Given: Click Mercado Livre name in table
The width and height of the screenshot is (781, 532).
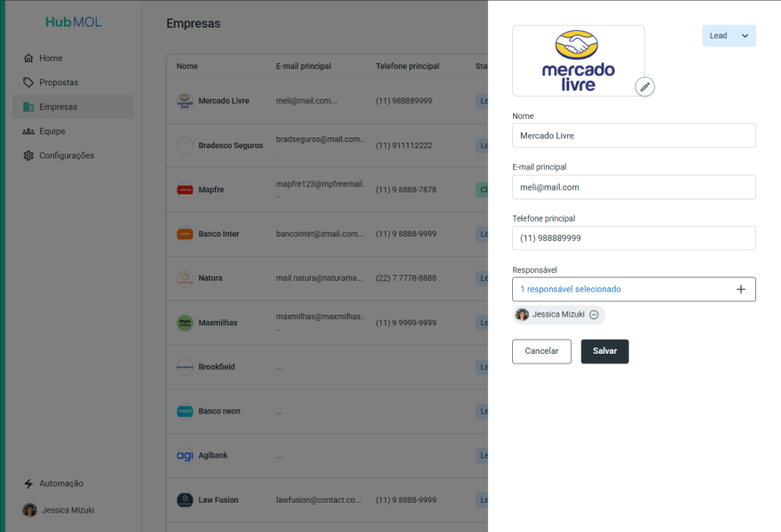Looking at the screenshot, I should click(x=224, y=101).
